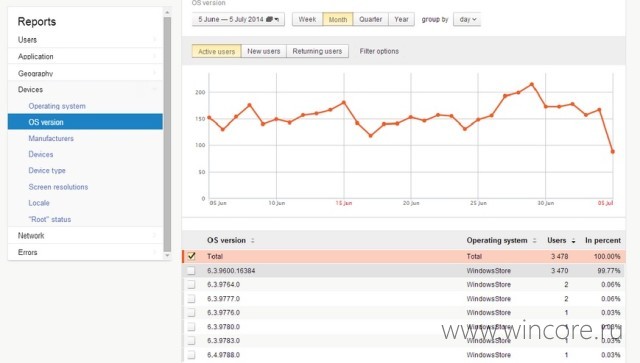Collapse the Devices report section
Image resolution: width=640 pixels, height=363 pixels.
coord(85,89)
